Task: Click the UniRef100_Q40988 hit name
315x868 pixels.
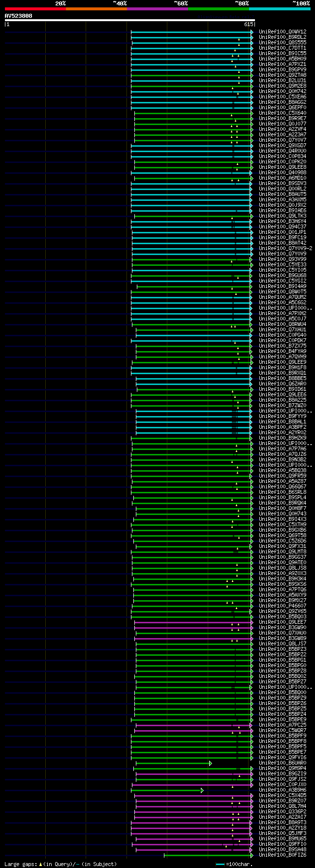Action: [283, 173]
